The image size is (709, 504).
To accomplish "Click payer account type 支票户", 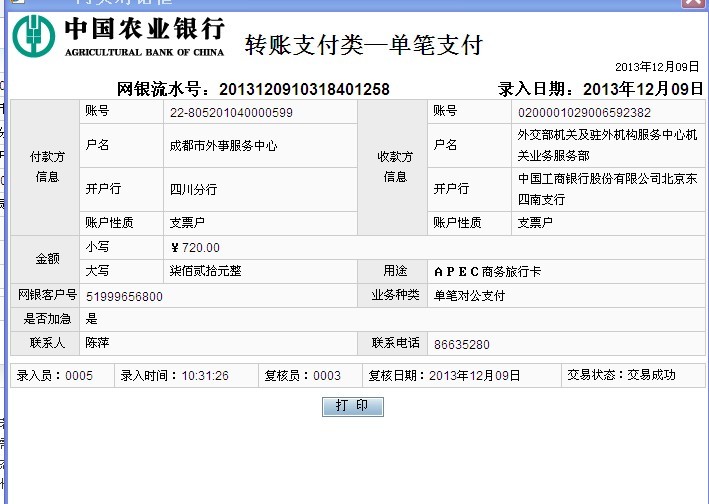I will tap(187, 222).
